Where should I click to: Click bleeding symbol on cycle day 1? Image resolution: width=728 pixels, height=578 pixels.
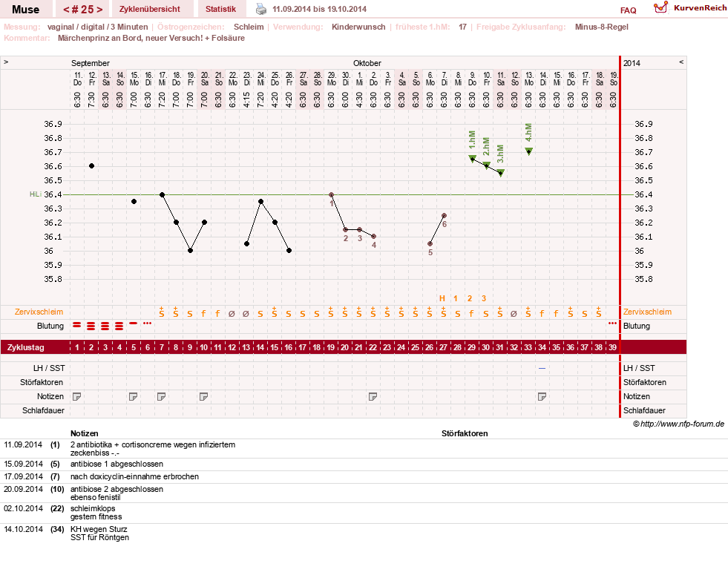pyautogui.click(x=76, y=325)
